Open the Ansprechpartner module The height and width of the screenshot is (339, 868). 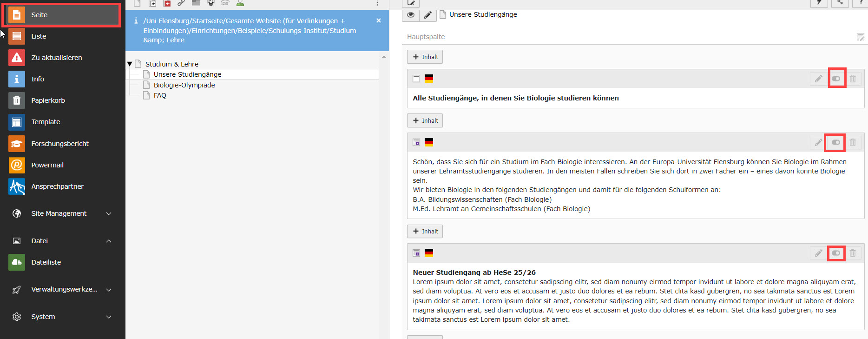[x=57, y=186]
